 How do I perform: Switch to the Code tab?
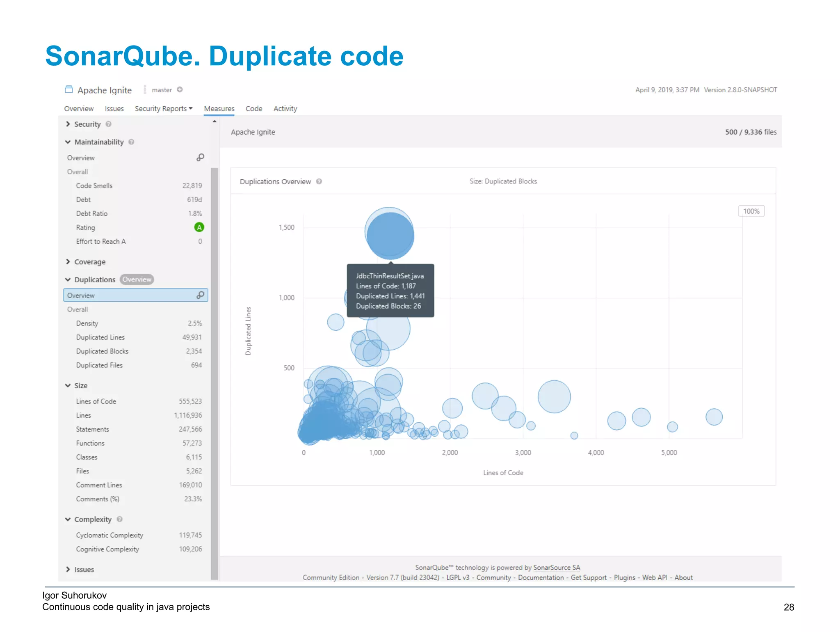point(254,109)
